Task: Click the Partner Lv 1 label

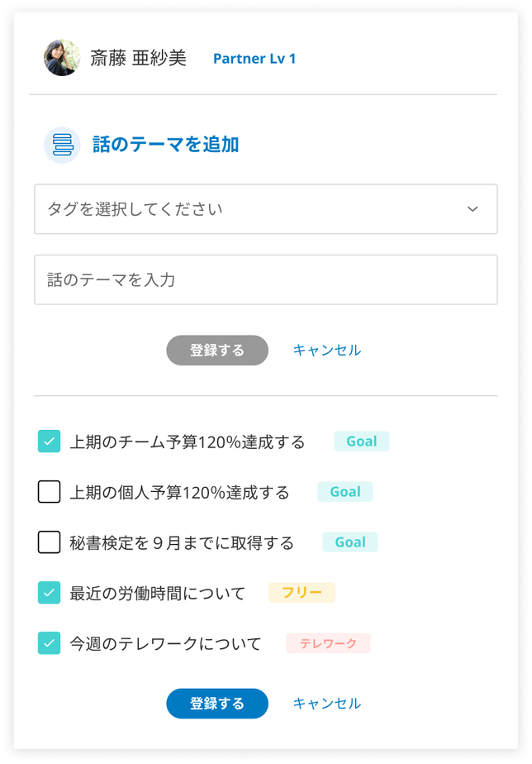Action: (254, 59)
